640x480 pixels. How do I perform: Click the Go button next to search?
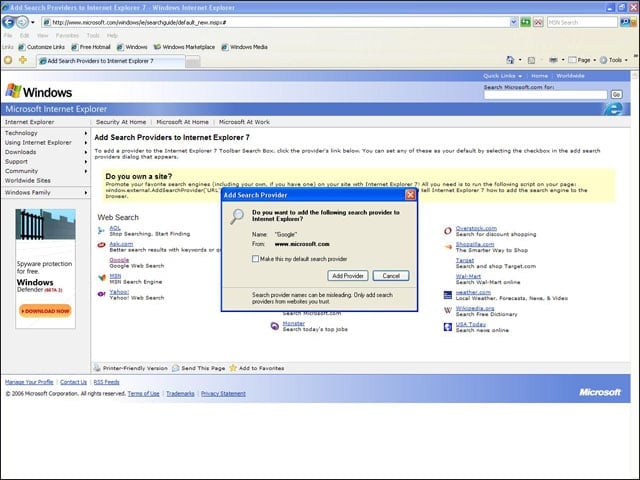click(x=616, y=95)
